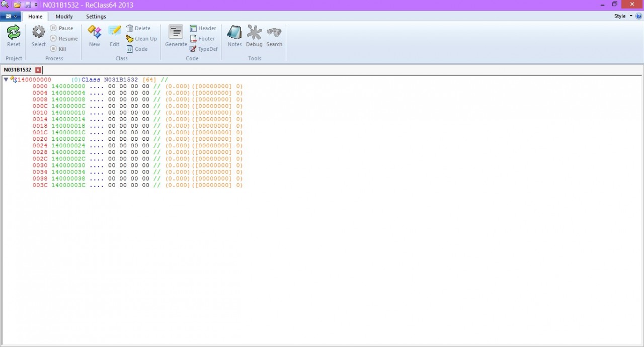Click the open folder quick-access icon

(17, 5)
